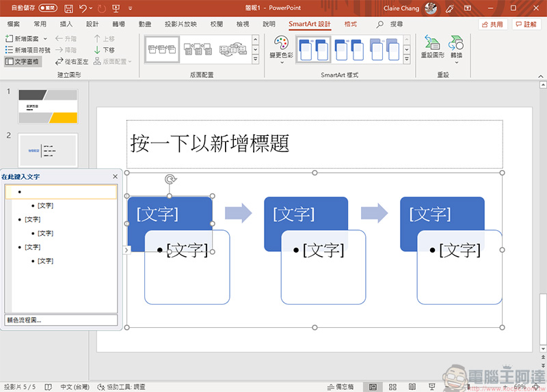This screenshot has height=392, width=547.
Task: Click first empty bullet in text pane
Action: pyautogui.click(x=62, y=192)
